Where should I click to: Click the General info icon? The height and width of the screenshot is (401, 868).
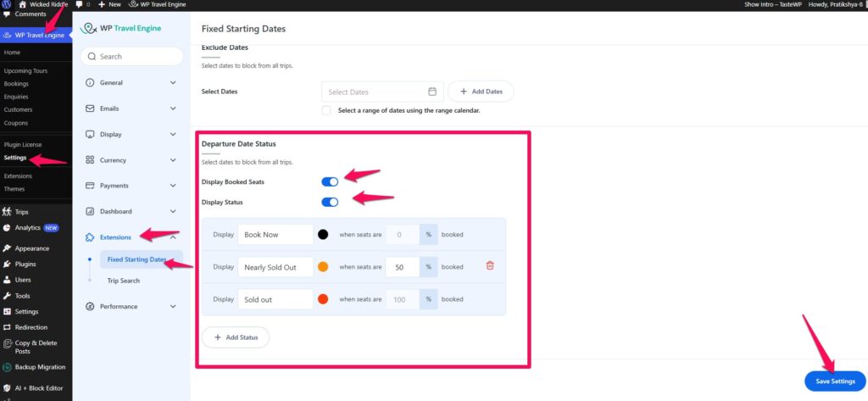[90, 82]
